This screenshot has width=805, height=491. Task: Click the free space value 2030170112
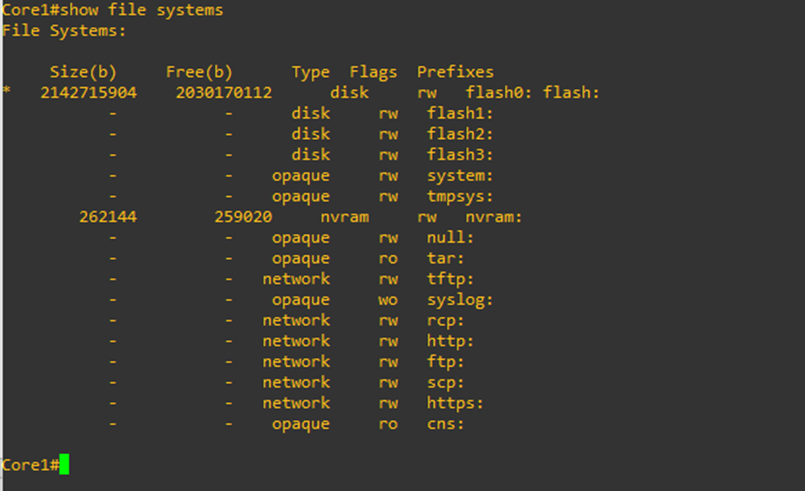coord(223,93)
